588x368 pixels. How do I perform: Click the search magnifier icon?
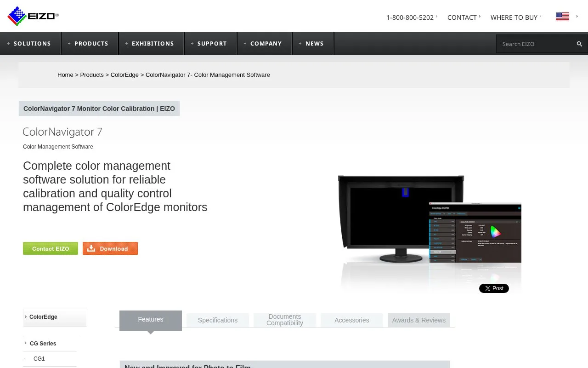[x=579, y=44]
